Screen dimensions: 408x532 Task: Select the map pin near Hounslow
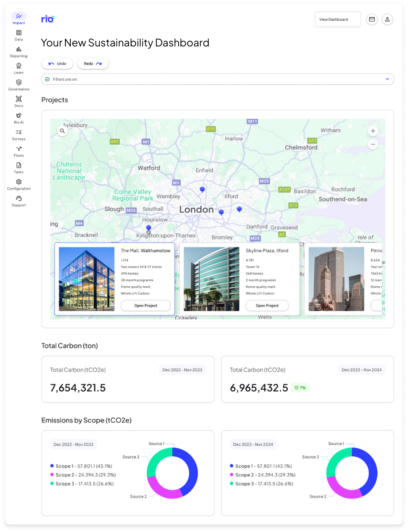tap(149, 228)
